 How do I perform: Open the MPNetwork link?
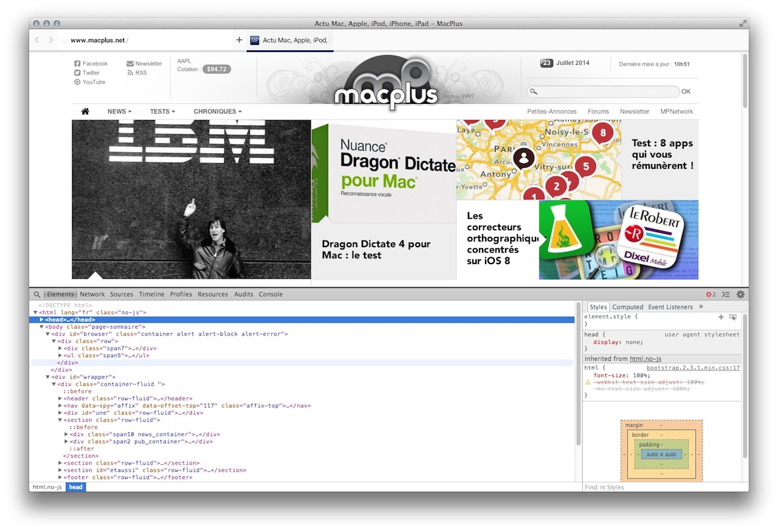676,112
